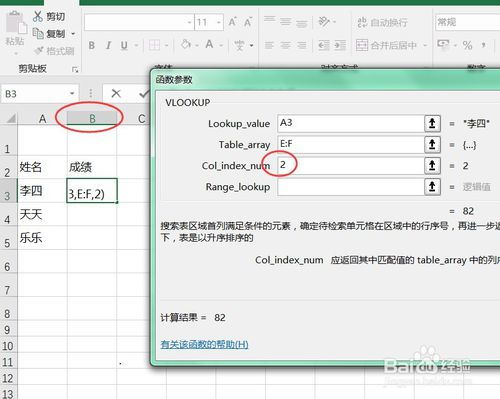This screenshot has height=399, width=500.
Task: Click the Table_array input field
Action: [351, 144]
